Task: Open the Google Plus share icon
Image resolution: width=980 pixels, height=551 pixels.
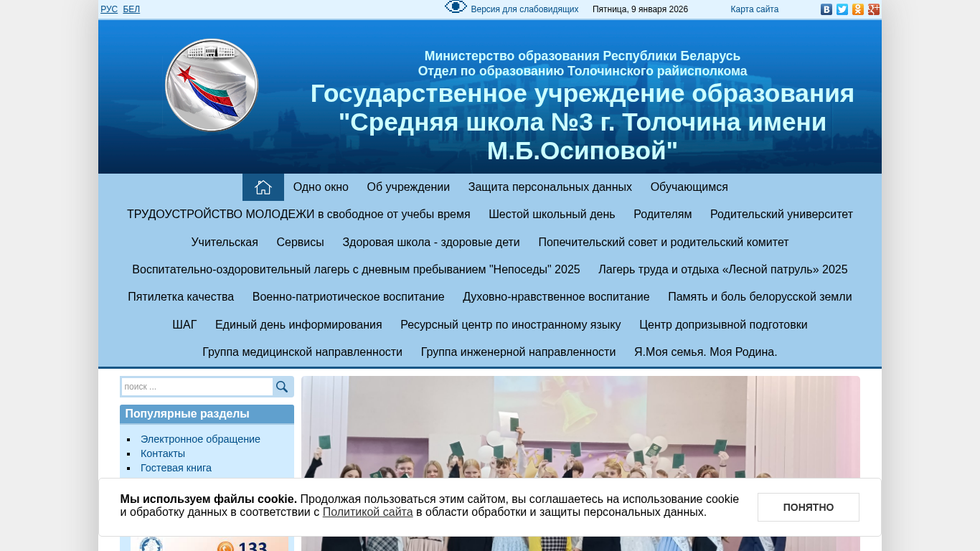Action: [x=874, y=9]
